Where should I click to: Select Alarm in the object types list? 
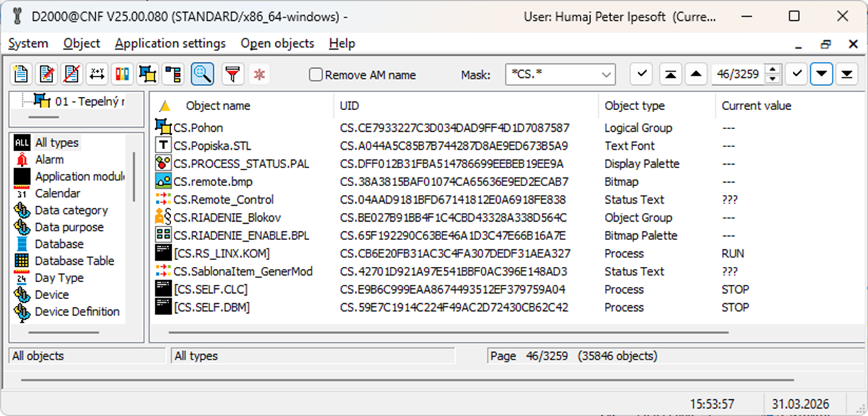coord(49,160)
